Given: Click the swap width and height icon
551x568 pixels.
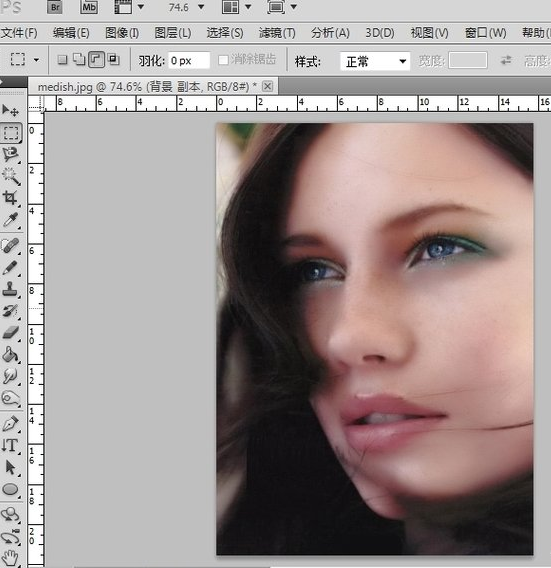Looking at the screenshot, I should (506, 60).
